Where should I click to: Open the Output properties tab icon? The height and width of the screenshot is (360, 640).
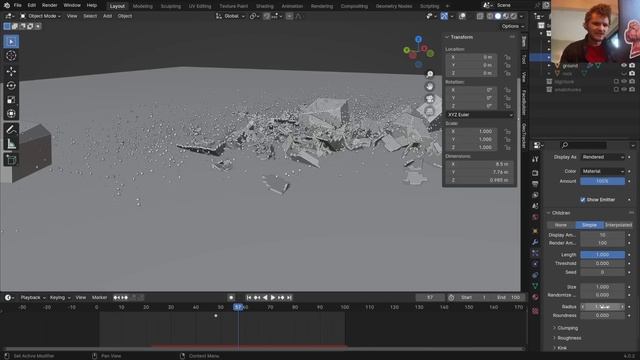[535, 184]
